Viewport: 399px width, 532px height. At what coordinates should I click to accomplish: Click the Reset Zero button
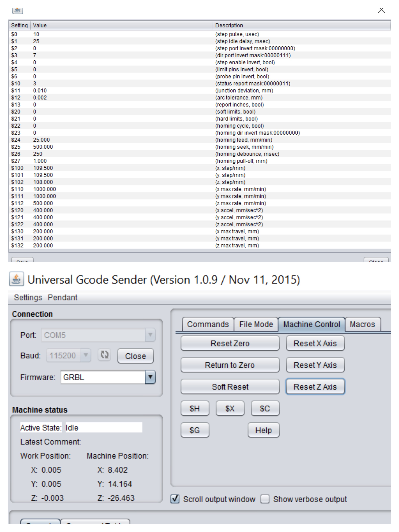tap(230, 343)
